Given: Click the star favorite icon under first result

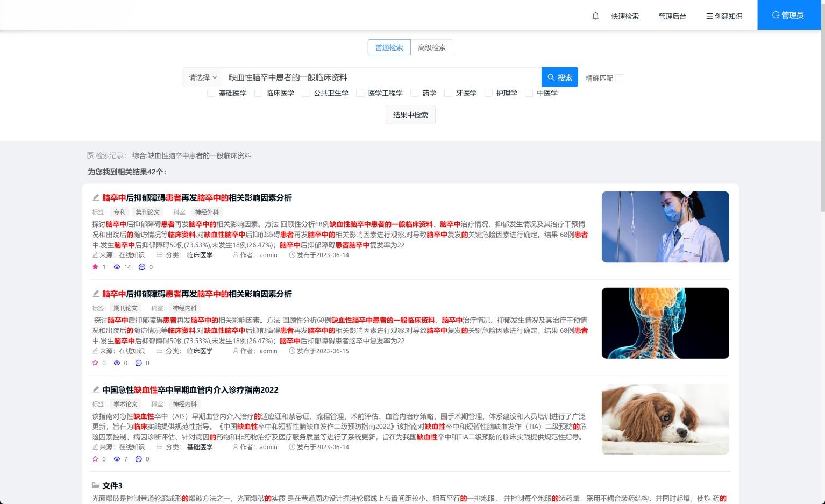Looking at the screenshot, I should [94, 267].
